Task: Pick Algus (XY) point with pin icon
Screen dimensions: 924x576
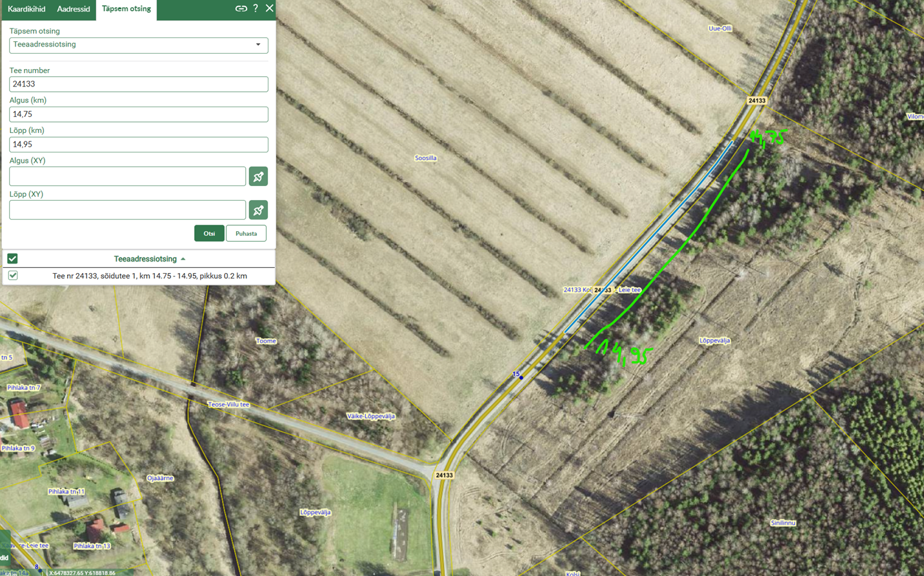Action: (258, 176)
